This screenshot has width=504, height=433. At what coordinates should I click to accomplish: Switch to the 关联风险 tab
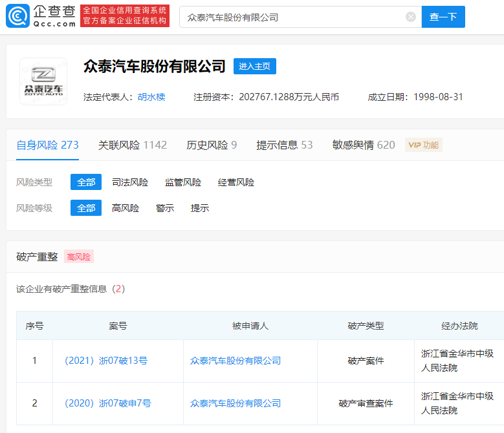pyautogui.click(x=132, y=145)
